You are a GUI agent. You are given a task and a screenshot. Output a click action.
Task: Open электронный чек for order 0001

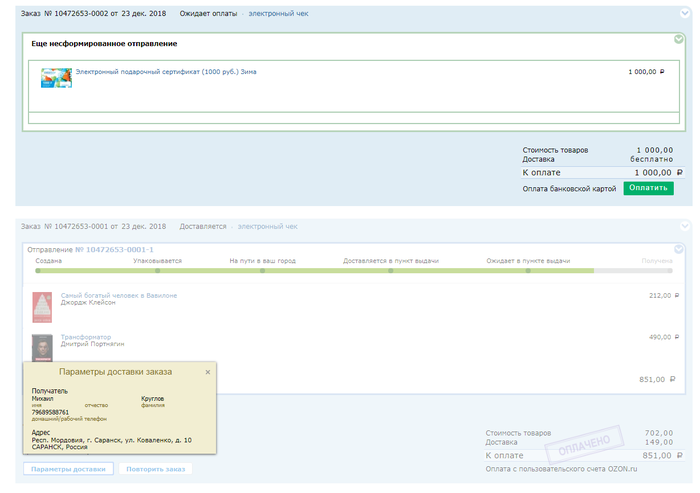[x=267, y=226]
